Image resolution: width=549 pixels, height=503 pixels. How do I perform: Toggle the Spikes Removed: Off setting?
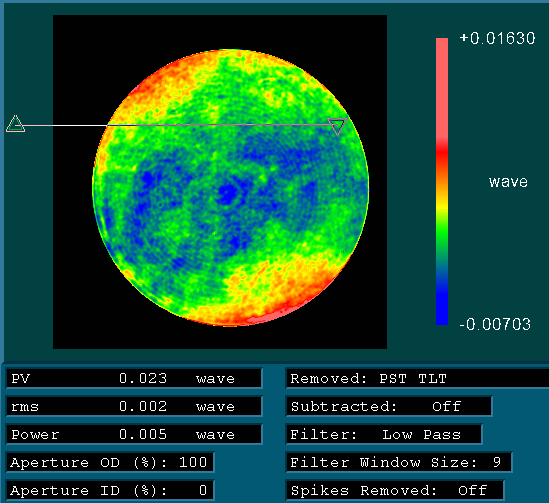(395, 490)
